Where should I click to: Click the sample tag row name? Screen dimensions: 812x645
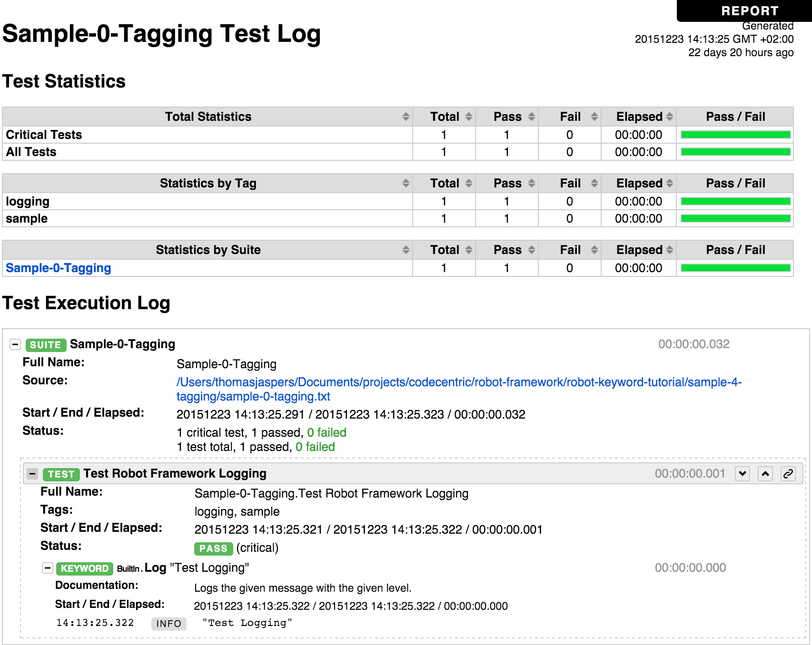click(27, 219)
